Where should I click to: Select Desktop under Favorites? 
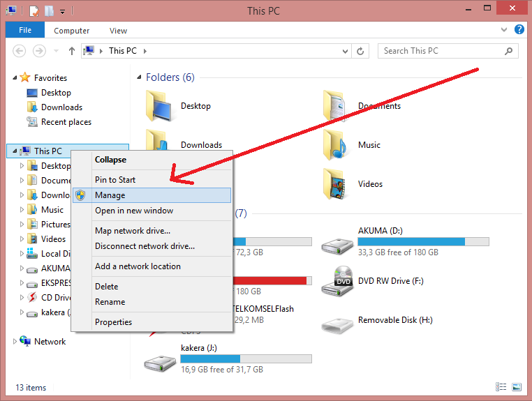[x=56, y=93]
